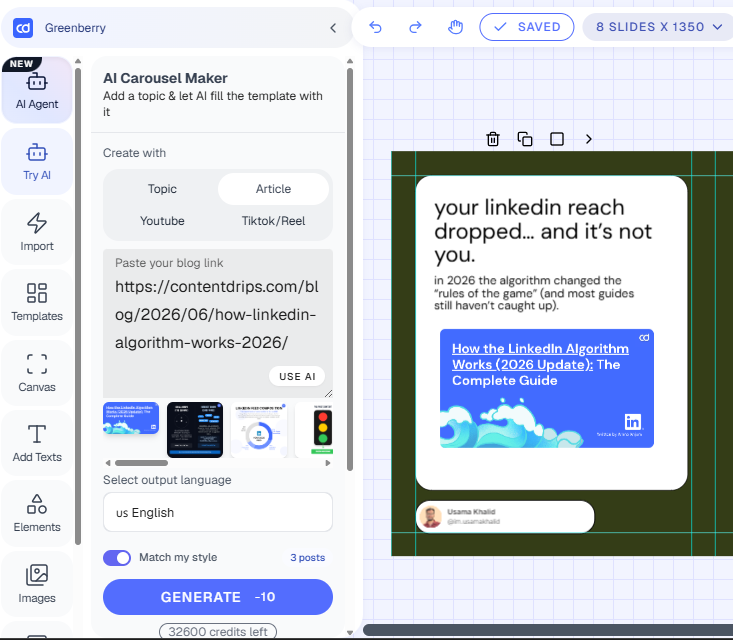This screenshot has width=733, height=640.
Task: Click the square slide option icon
Action: click(557, 139)
